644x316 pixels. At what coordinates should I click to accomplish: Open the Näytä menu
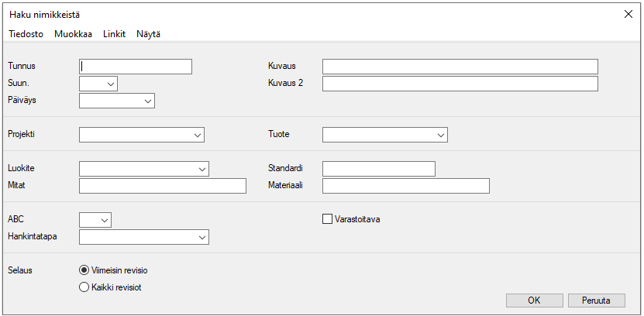pos(148,34)
